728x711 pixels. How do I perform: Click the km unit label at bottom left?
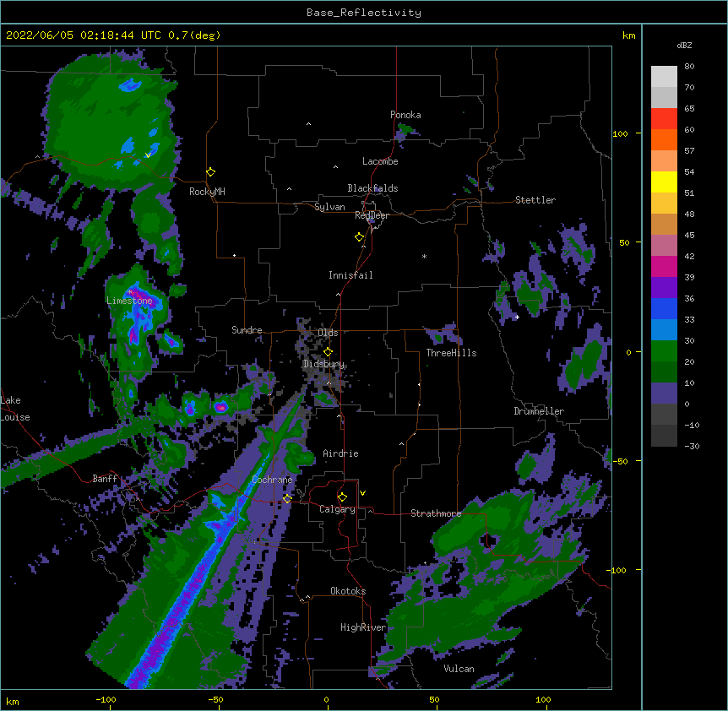13,702
